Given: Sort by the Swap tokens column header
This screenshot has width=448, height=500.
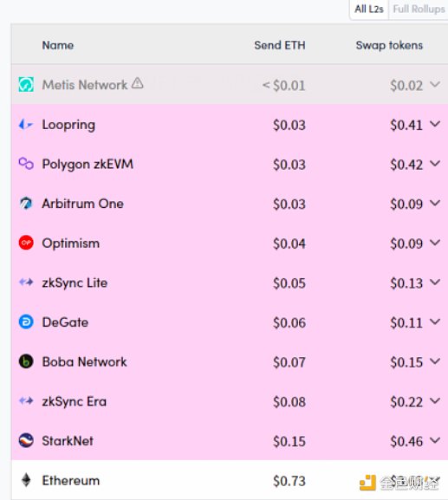Looking at the screenshot, I should tap(389, 45).
